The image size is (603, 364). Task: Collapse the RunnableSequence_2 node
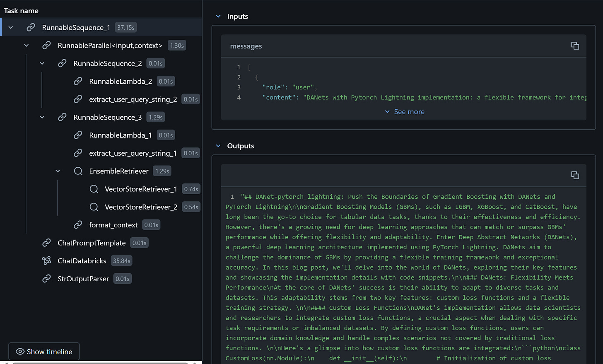point(42,63)
